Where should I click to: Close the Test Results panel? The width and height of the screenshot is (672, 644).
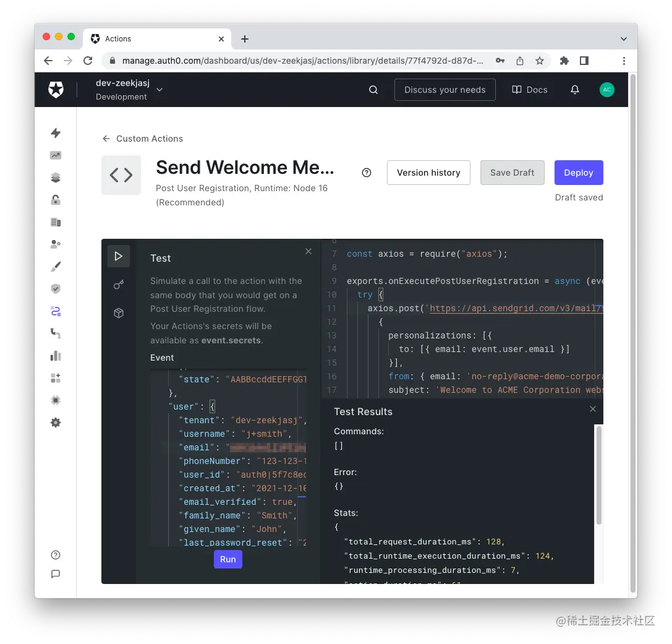[593, 409]
